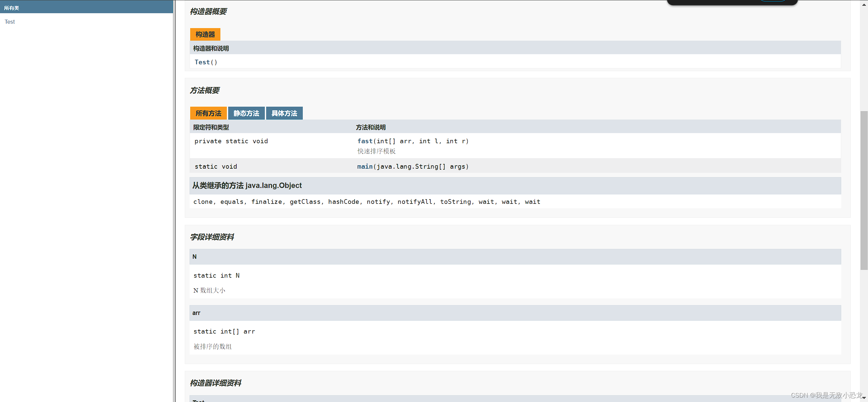Image resolution: width=868 pixels, height=402 pixels.
Task: Click the 构造器概要 heading
Action: point(208,12)
